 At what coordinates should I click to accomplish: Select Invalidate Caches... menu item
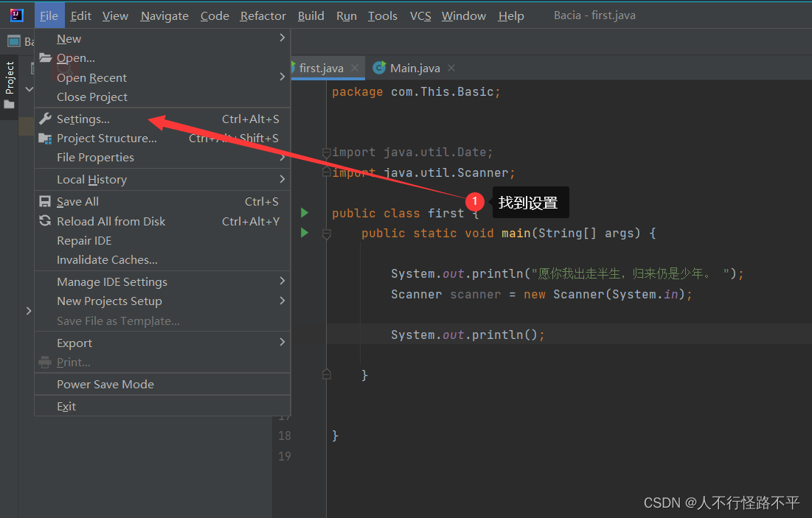click(162, 260)
